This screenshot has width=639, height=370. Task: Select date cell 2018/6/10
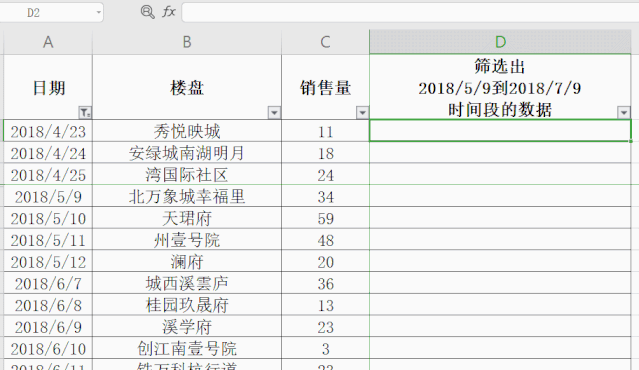click(48, 348)
